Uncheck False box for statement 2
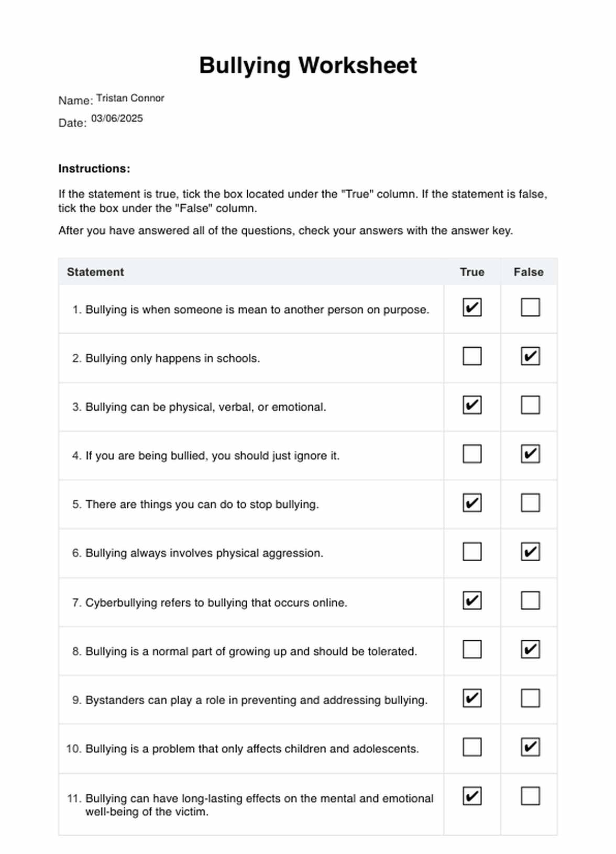 coord(530,356)
